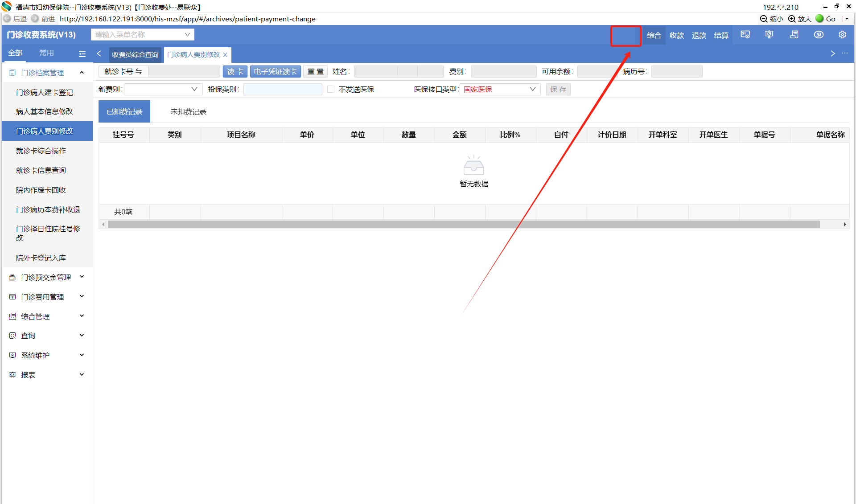Screen dimensions: 856x504
Task: Click the 电子凭证读卡 button
Action: [x=275, y=71]
